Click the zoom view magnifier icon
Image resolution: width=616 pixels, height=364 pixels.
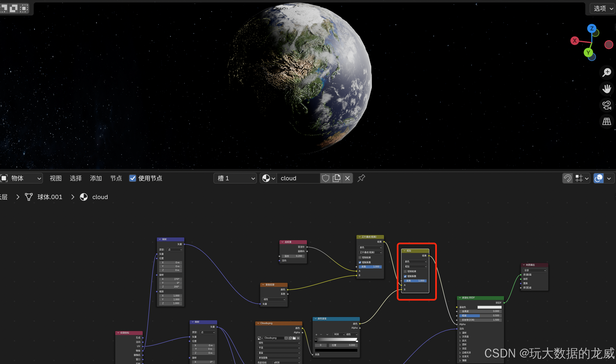(607, 72)
